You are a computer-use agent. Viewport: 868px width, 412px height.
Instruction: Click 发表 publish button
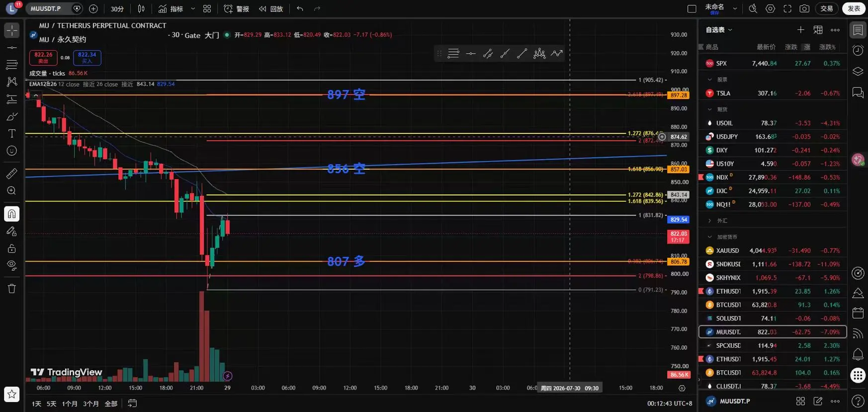click(854, 8)
